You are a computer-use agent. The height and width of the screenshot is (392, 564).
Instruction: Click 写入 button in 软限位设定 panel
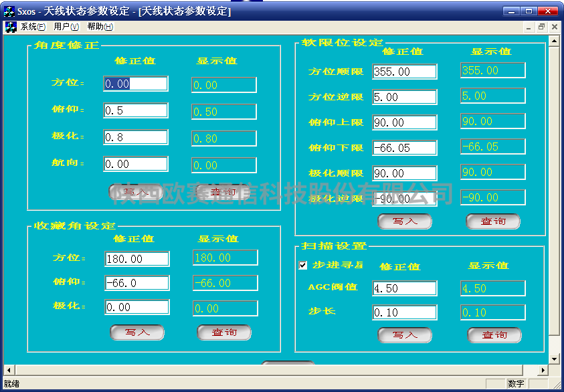pyautogui.click(x=405, y=221)
